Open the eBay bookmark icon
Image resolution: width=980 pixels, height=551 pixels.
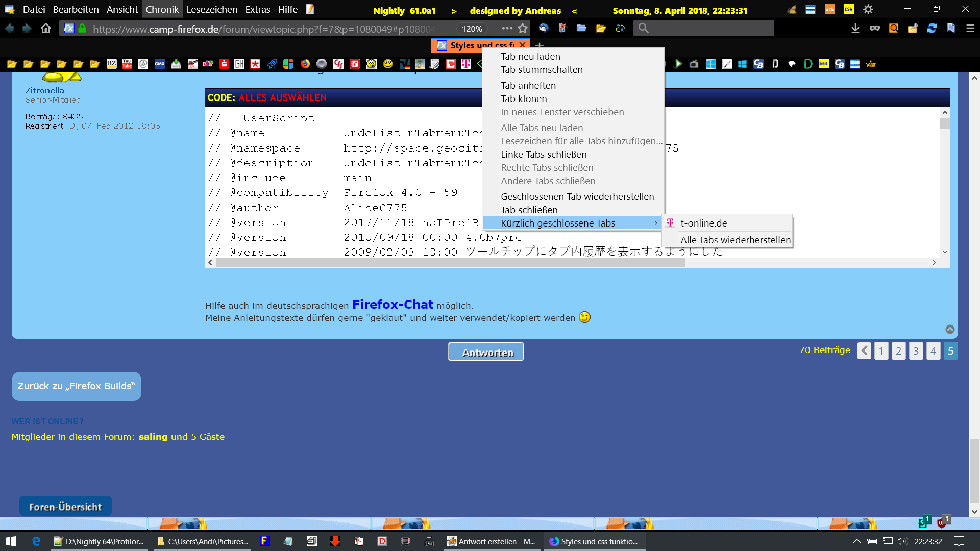pyautogui.click(x=208, y=64)
